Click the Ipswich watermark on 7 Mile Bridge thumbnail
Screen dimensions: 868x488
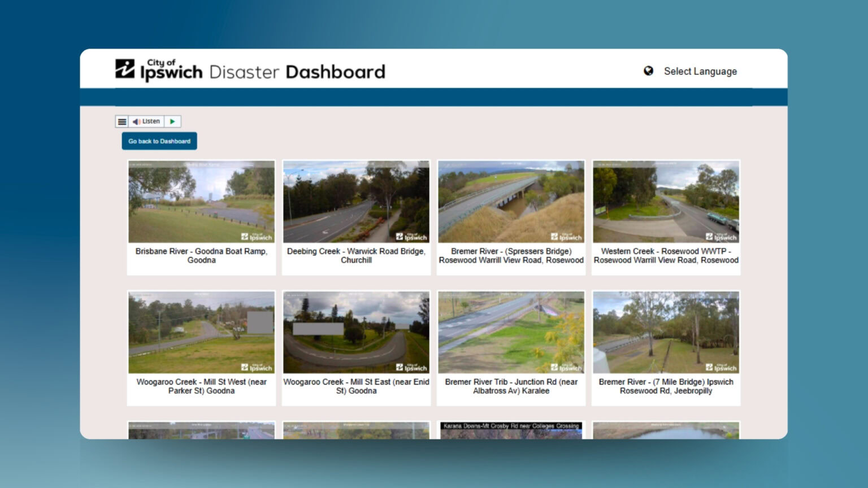pyautogui.click(x=722, y=367)
